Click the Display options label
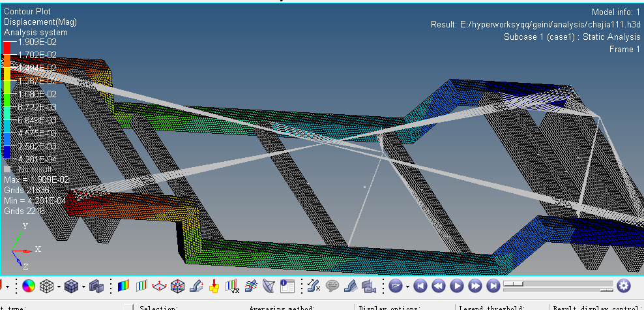This screenshot has width=644, height=310. point(389,307)
